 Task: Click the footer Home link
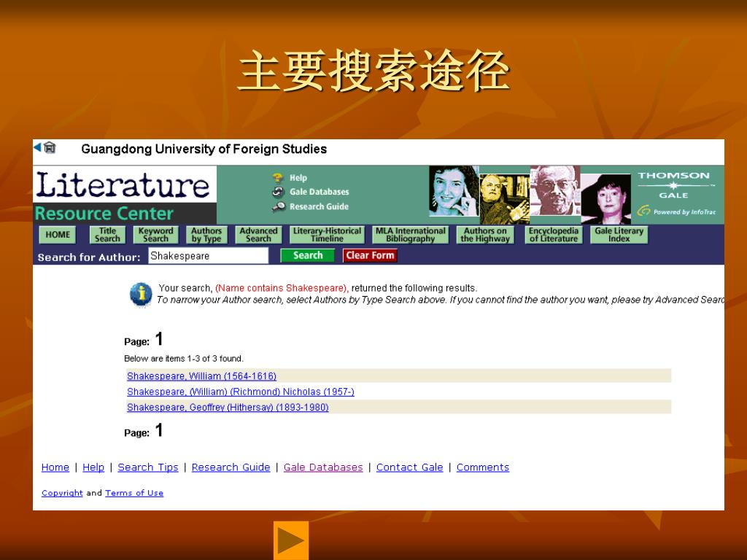coord(55,467)
